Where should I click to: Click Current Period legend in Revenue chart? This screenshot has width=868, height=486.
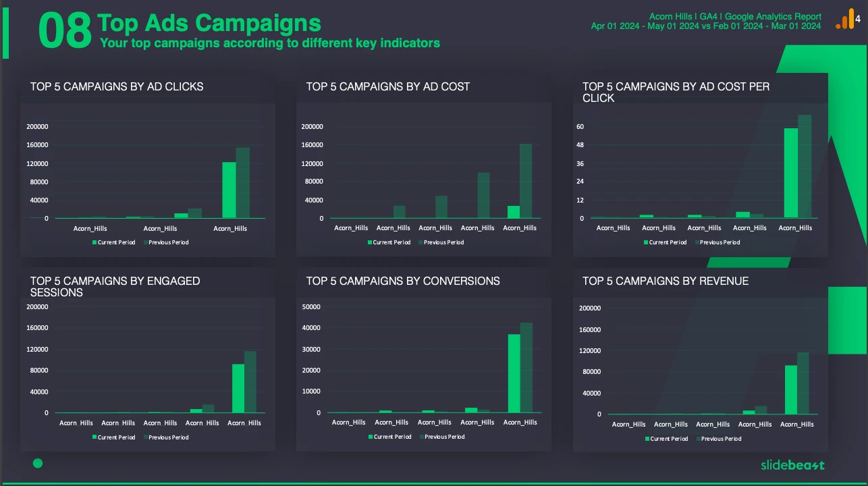(666, 439)
